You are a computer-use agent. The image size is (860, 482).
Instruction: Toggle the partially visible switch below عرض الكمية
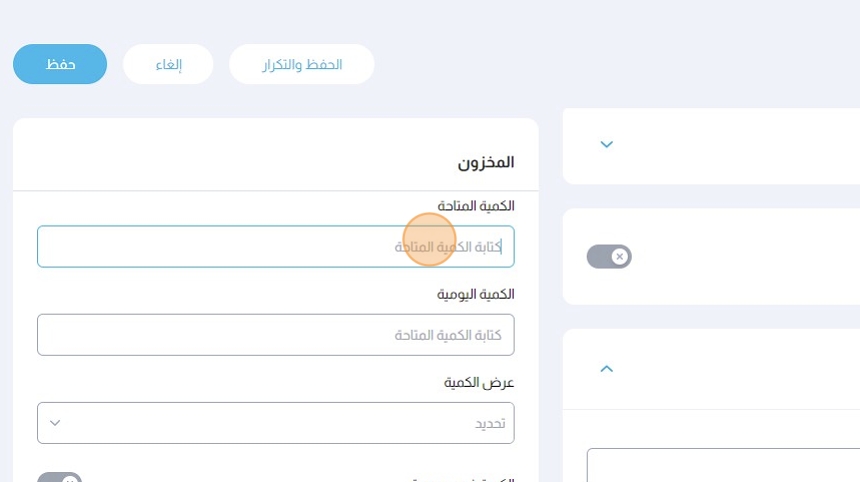coord(59,478)
